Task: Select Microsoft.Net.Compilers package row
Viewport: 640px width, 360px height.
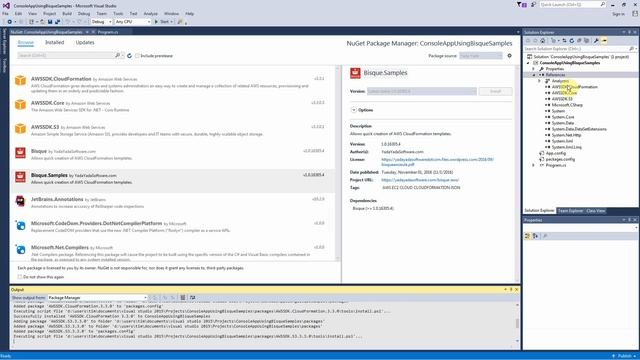Action: tap(172, 251)
